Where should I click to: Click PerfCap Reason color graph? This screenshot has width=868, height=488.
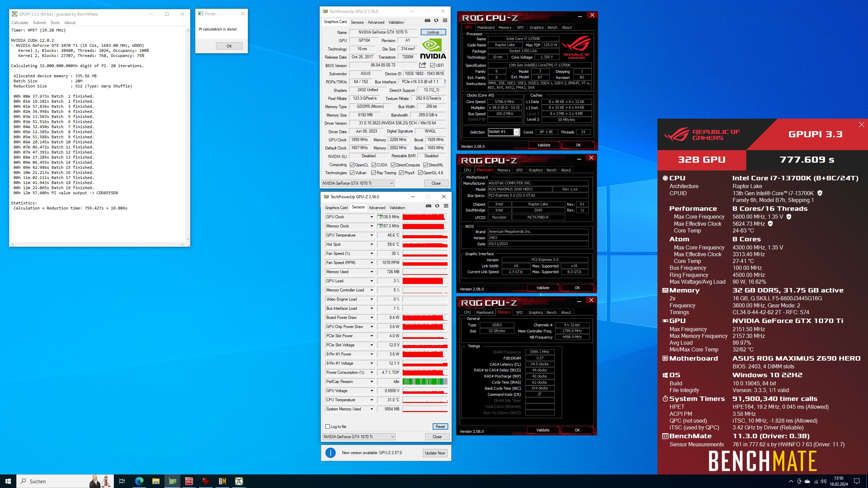point(425,382)
